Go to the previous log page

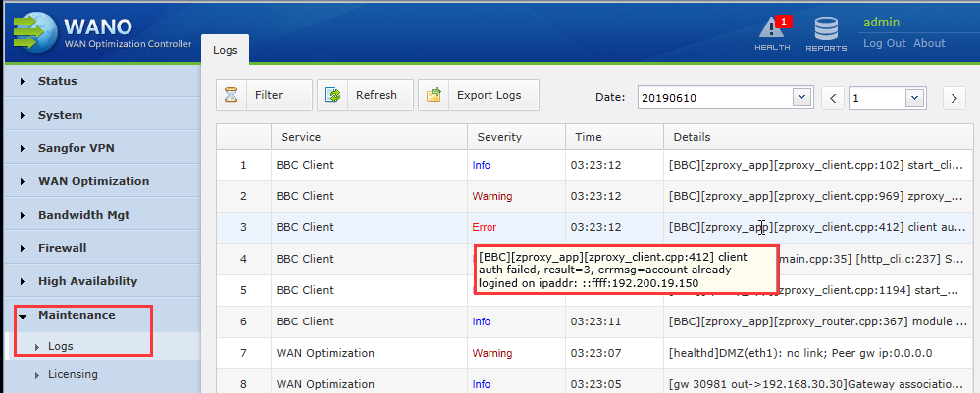tap(833, 98)
